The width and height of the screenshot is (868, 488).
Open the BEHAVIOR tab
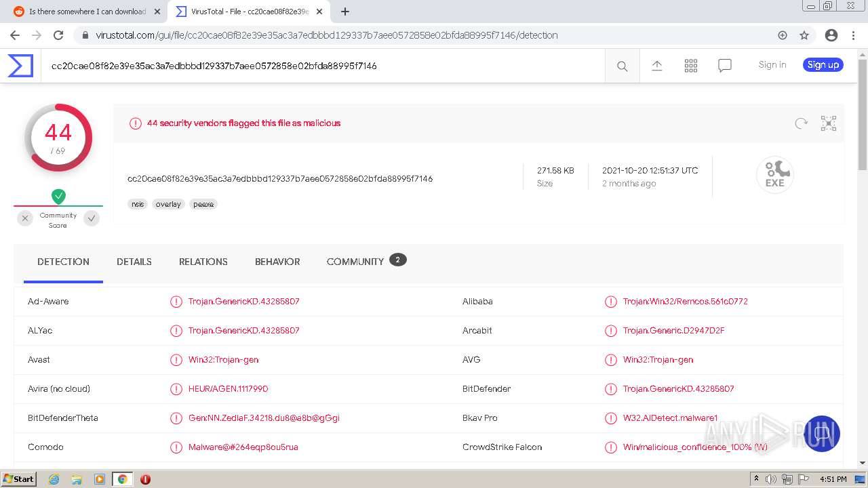[277, 262]
